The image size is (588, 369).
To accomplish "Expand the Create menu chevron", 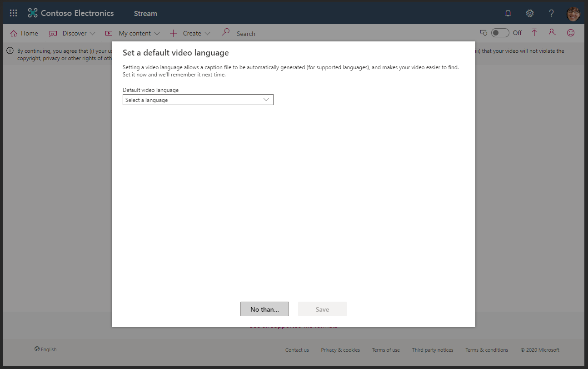I will [208, 33].
